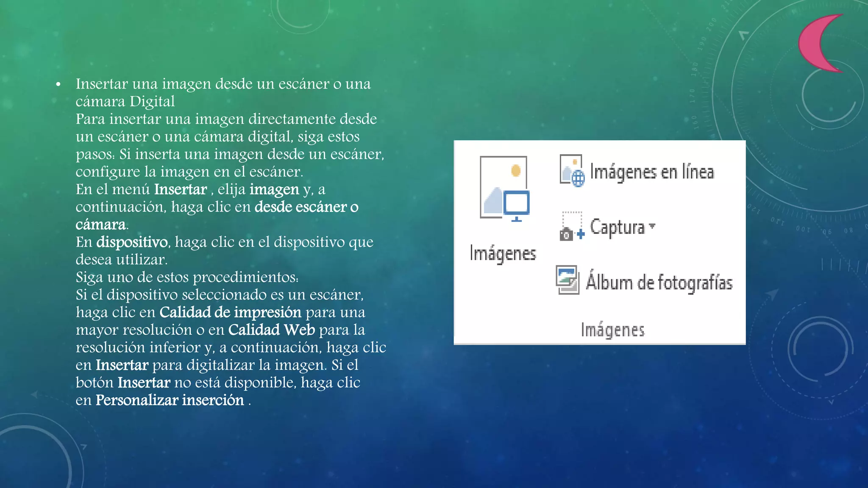The height and width of the screenshot is (488, 868).
Task: Click bold text 'Calidad Web'
Action: pyautogui.click(x=272, y=330)
